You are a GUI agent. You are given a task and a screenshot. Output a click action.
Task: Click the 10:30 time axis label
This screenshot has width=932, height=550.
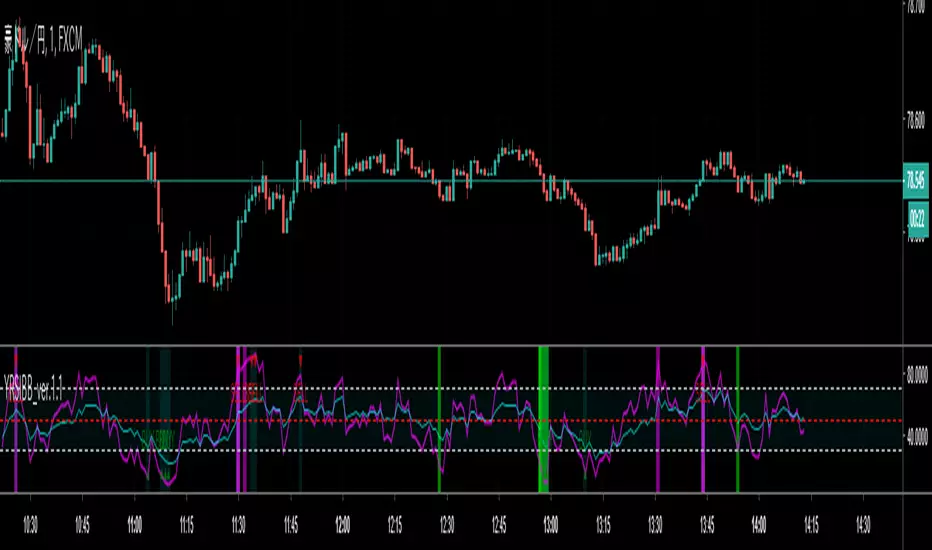click(30, 525)
